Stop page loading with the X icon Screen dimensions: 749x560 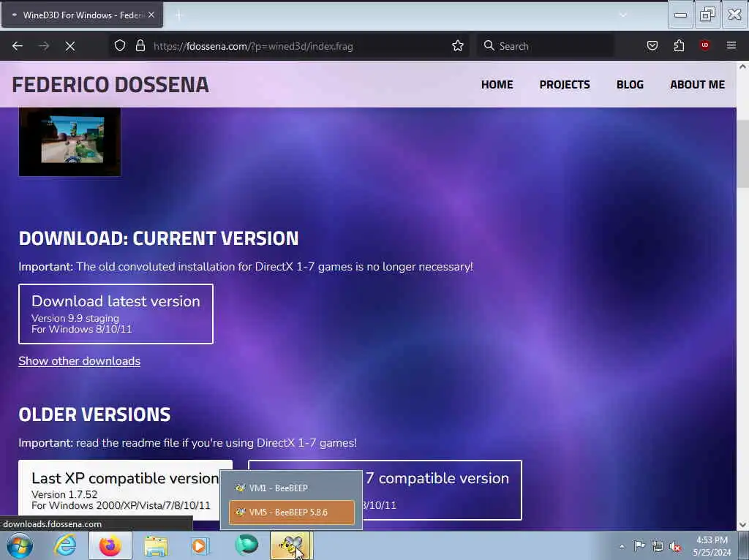pos(70,46)
